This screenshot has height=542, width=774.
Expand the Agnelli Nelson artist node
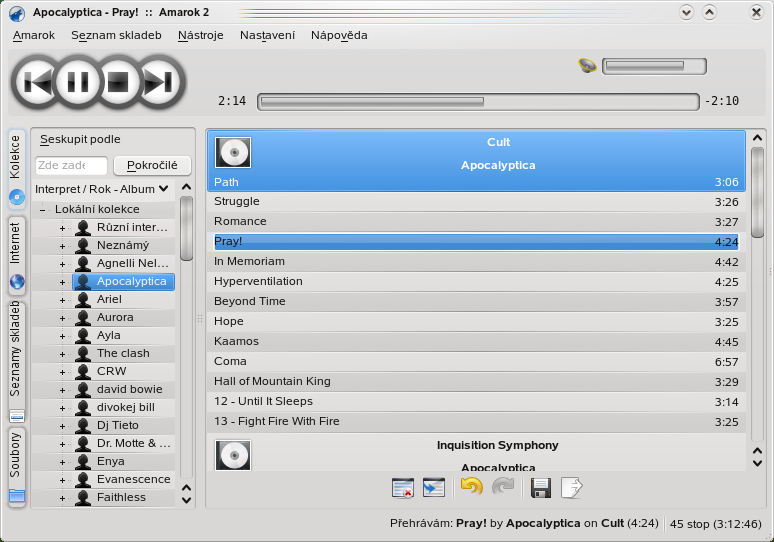62,264
